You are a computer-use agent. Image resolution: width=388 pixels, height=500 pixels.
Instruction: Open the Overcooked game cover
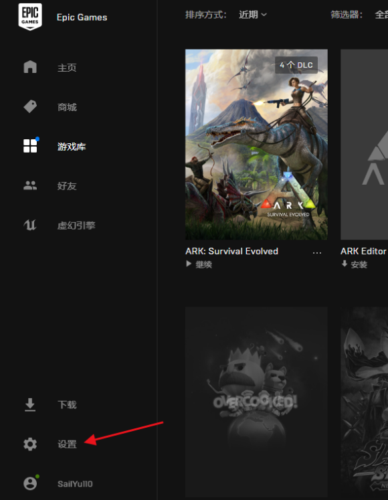point(256,402)
